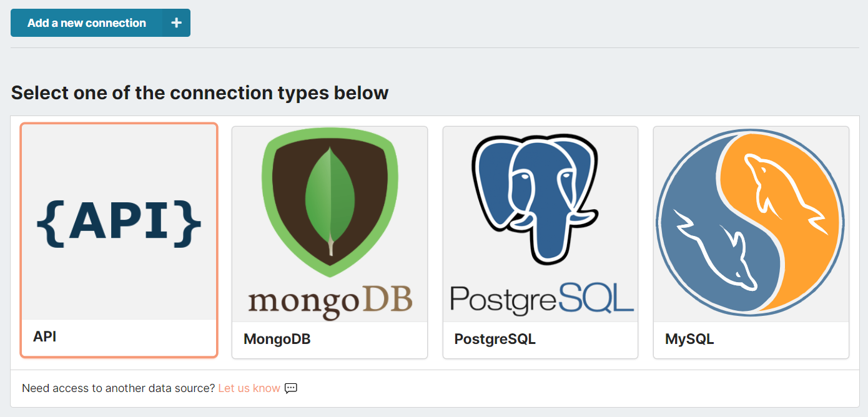
Task: Select the MongoDB card label
Action: (x=277, y=340)
